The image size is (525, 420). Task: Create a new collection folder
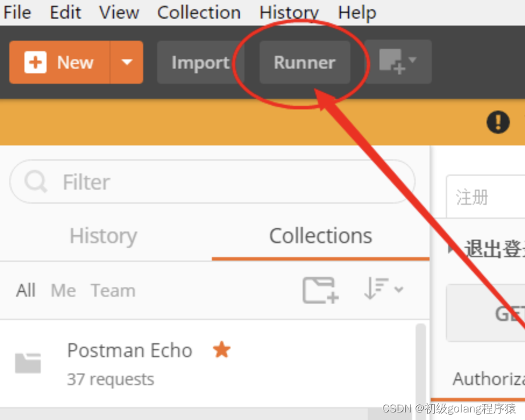click(320, 289)
